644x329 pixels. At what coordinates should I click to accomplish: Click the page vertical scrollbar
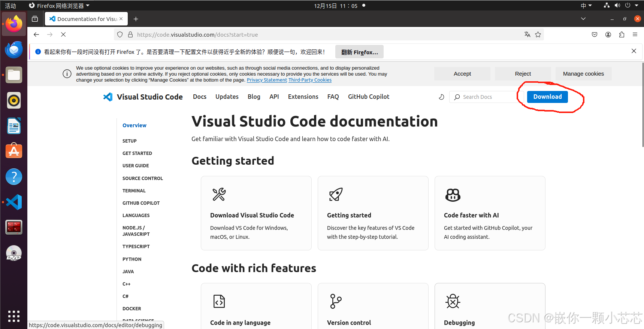(643, 105)
